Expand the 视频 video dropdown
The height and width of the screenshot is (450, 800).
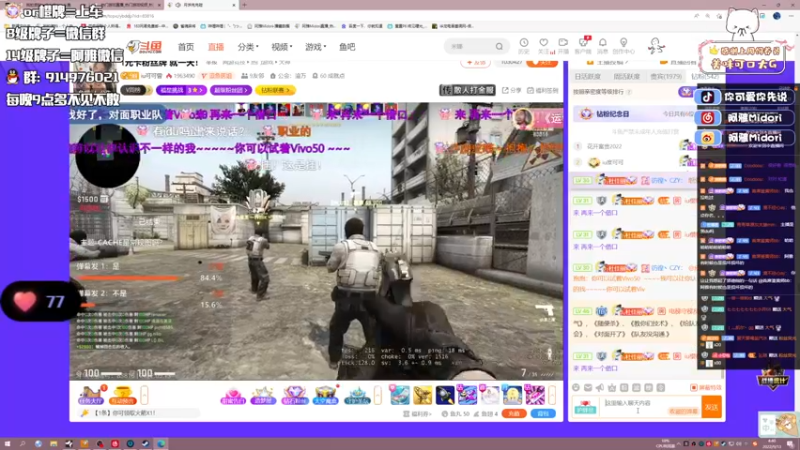click(281, 47)
